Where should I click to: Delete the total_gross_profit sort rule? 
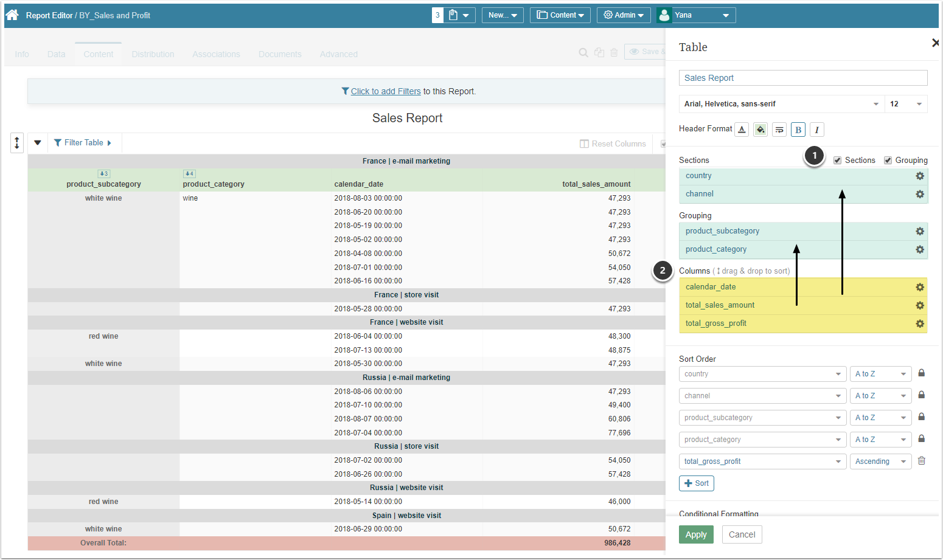[922, 461]
